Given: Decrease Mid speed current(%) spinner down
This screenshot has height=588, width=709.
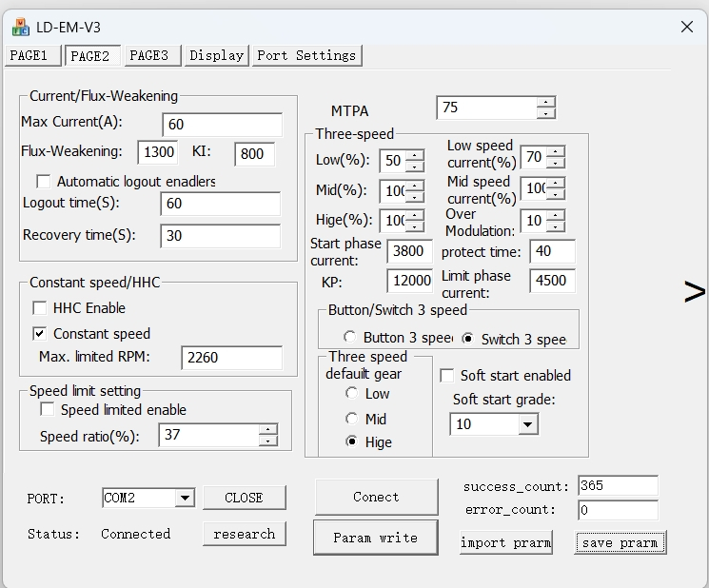Looking at the screenshot, I should point(556,194).
